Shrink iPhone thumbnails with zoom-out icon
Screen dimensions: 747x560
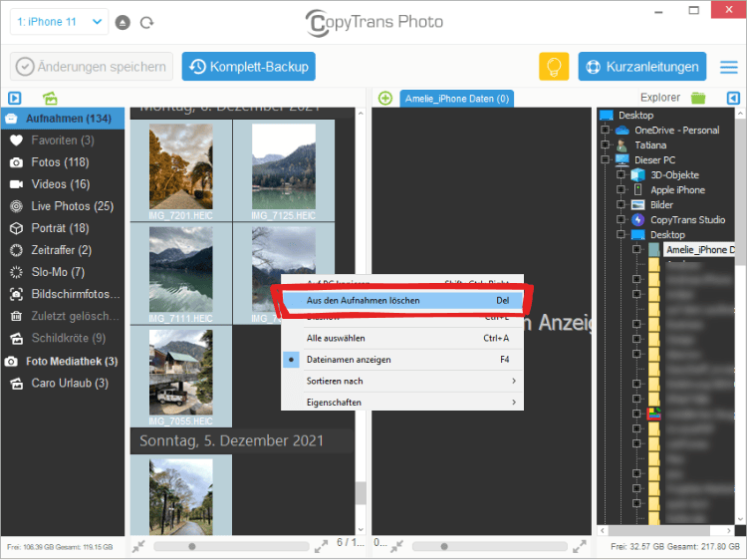coord(138,546)
